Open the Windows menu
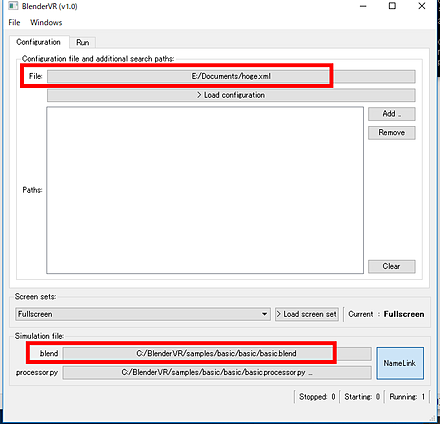This screenshot has height=424, width=440. [46, 22]
